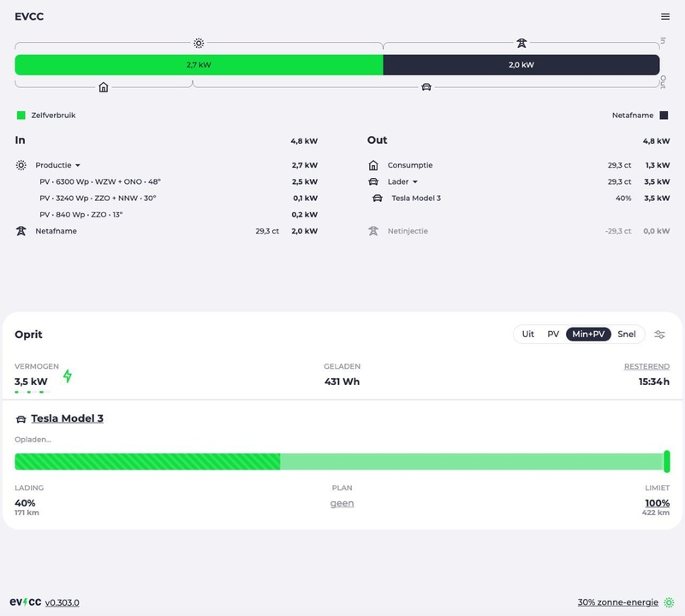Viewport: 685px width, 616px height.
Task: Click the Netafname label in the In list
Action: 56,231
